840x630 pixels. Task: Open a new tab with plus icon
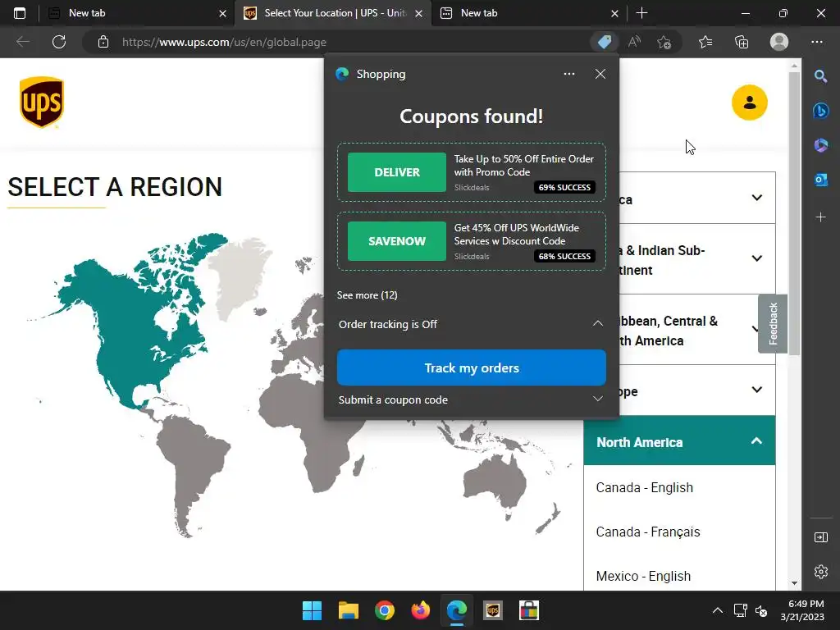(x=641, y=13)
